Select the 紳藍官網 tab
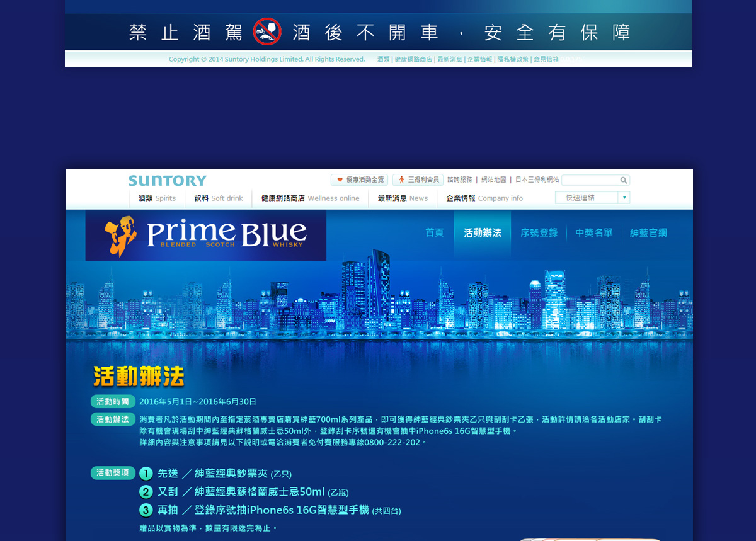The height and width of the screenshot is (541, 756). [648, 232]
